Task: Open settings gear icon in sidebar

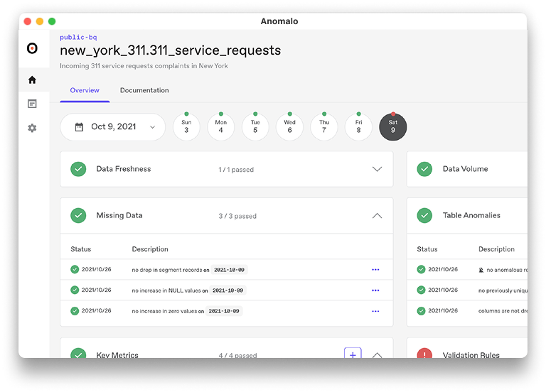Action: 32,128
